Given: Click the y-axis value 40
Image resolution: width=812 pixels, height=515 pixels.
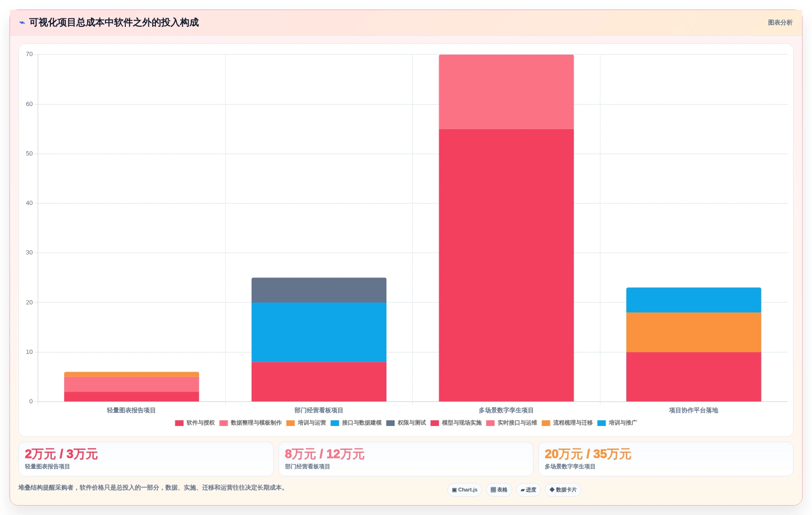Looking at the screenshot, I should pyautogui.click(x=29, y=203).
